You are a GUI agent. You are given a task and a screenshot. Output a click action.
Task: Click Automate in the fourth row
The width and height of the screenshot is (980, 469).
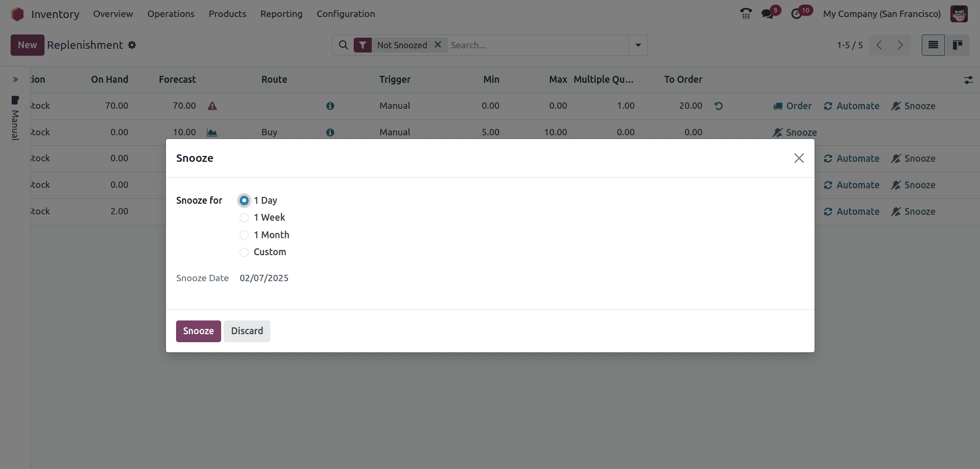coord(852,185)
